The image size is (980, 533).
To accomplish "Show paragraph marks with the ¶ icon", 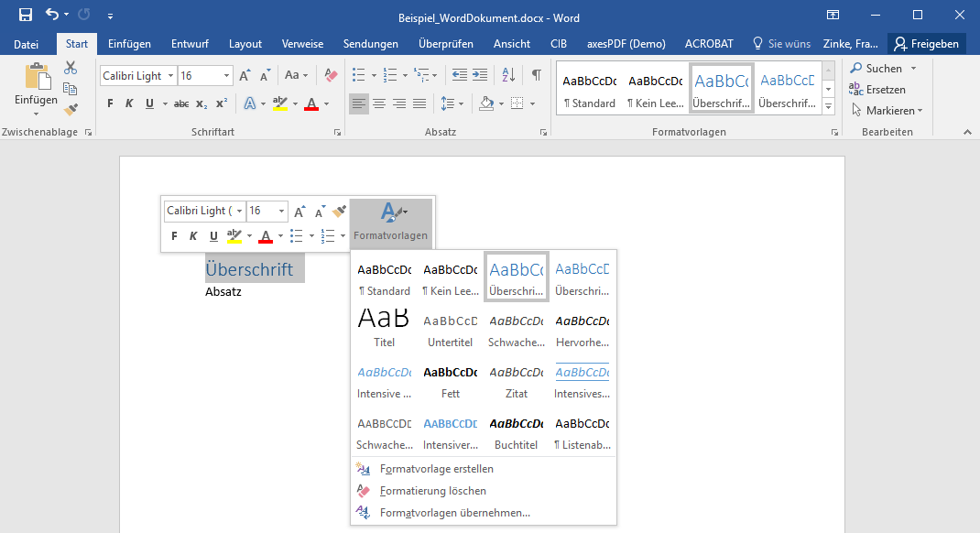I will click(x=536, y=75).
